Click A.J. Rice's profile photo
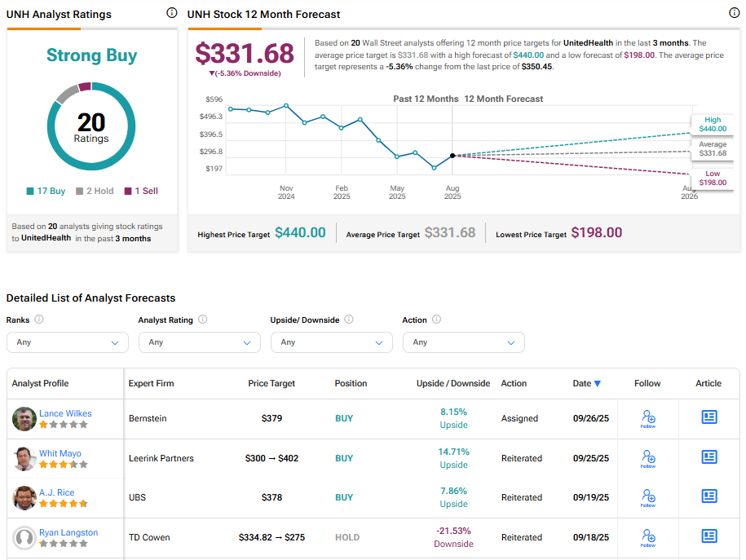The width and height of the screenshot is (746, 560). pos(24,497)
